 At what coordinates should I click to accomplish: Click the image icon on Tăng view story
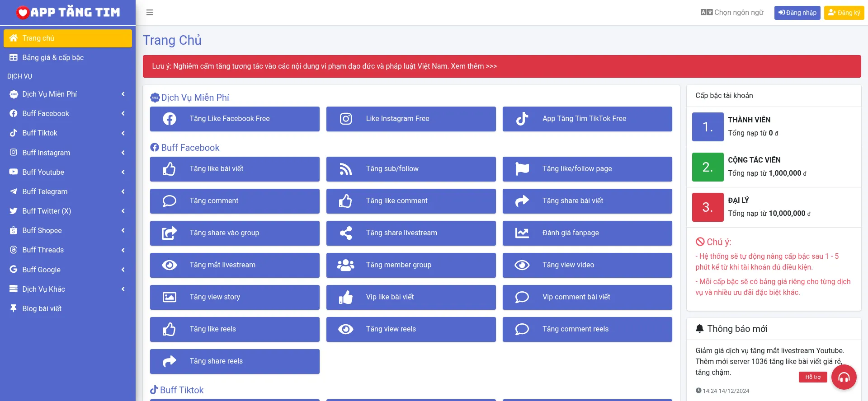(x=170, y=297)
